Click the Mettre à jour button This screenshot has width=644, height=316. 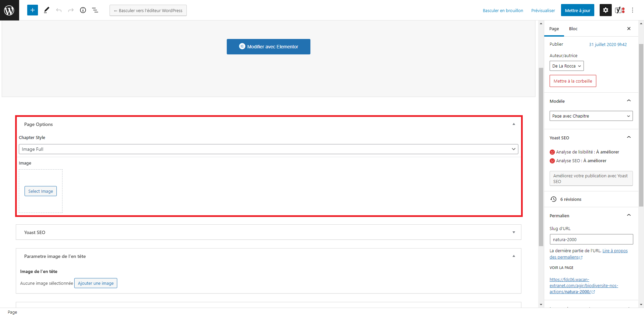pyautogui.click(x=577, y=10)
